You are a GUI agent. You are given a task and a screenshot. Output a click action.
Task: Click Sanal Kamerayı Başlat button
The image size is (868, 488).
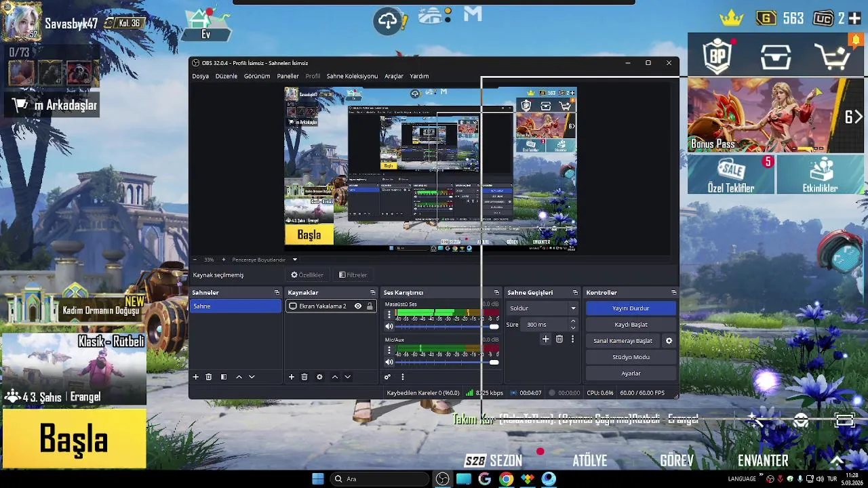[623, 341]
